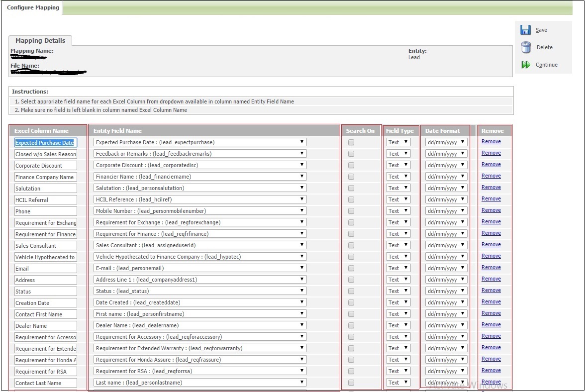Image resolution: width=586 pixels, height=392 pixels.
Task: Click the Search On column header
Action: tap(360, 131)
